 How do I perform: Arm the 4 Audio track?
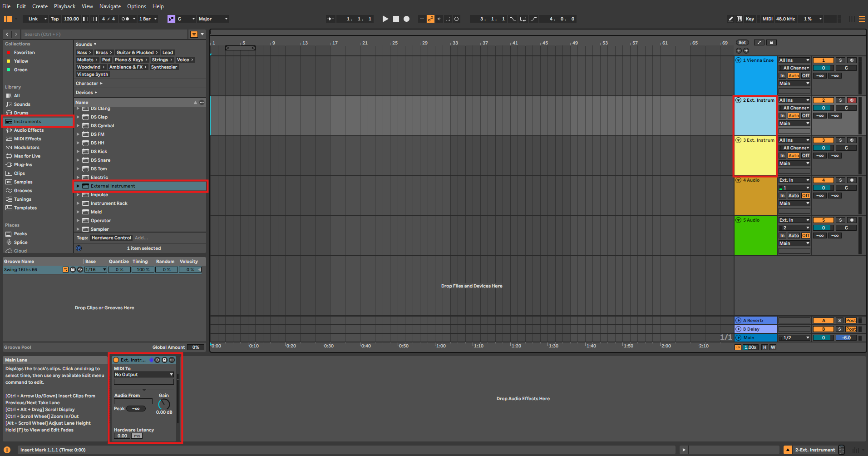click(x=852, y=180)
